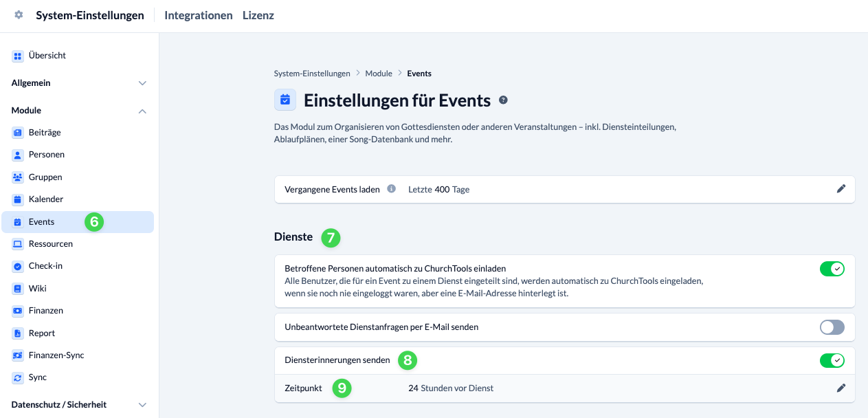The width and height of the screenshot is (868, 418).
Task: Click System-Einstellungen breadcrumb link
Action: 312,74
